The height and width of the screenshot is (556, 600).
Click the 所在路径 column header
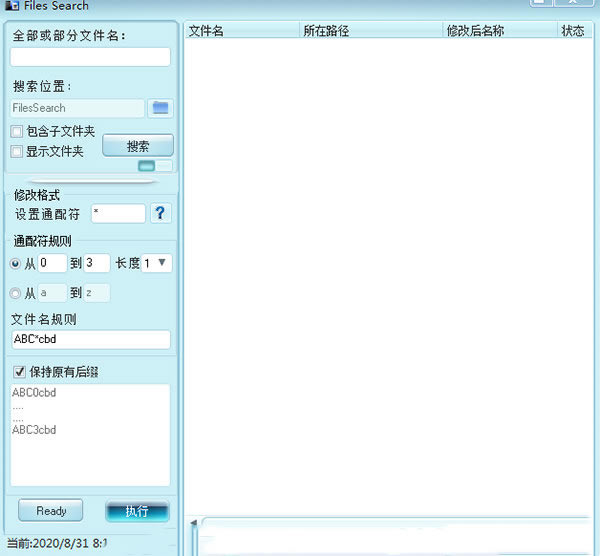(371, 31)
